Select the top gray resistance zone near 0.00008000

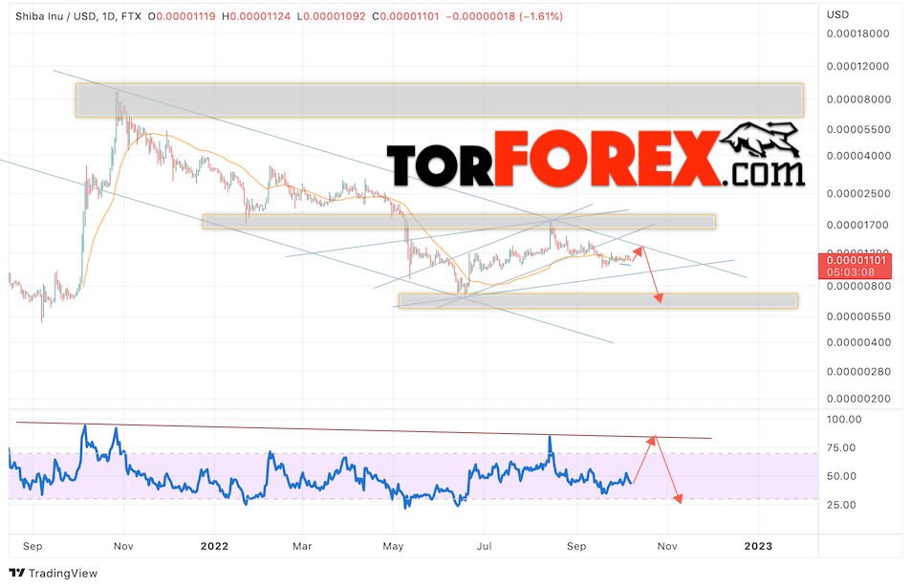439,100
